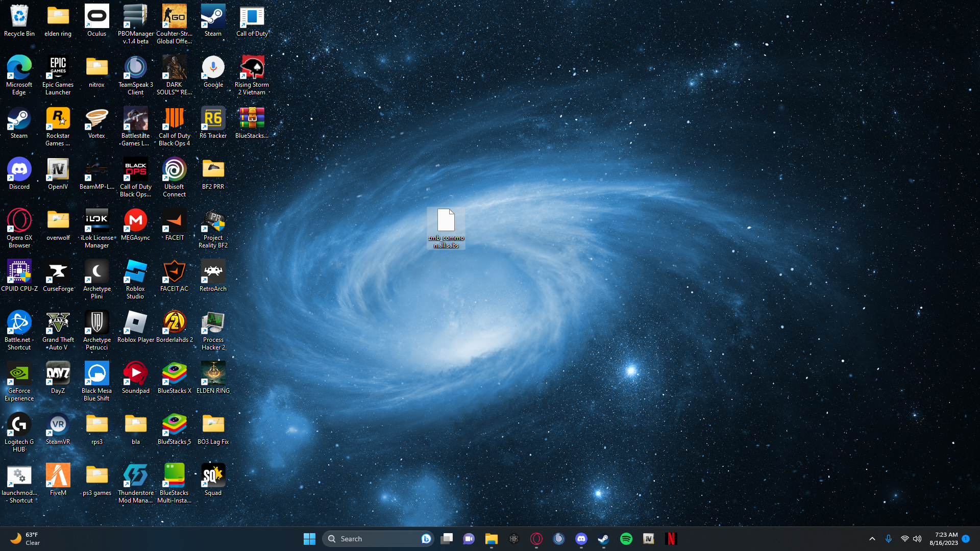The height and width of the screenshot is (551, 980).
Task: Select the iLok License Manager icon
Action: pos(96,228)
